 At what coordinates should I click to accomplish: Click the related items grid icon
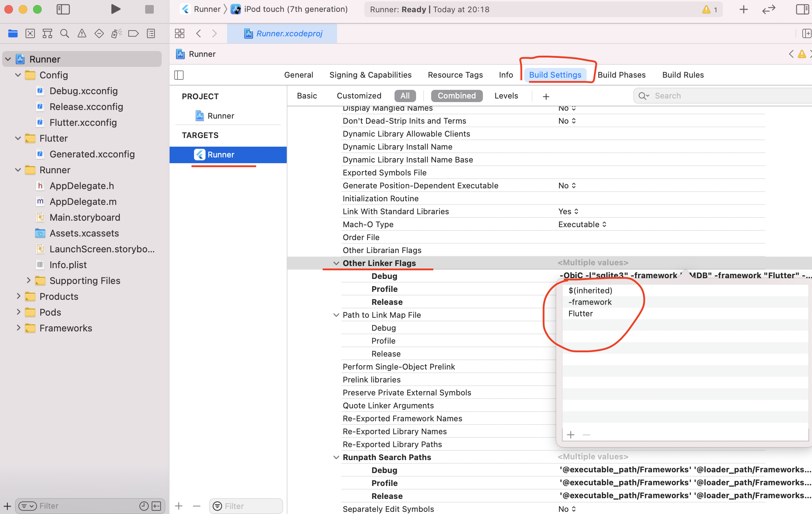click(x=180, y=34)
